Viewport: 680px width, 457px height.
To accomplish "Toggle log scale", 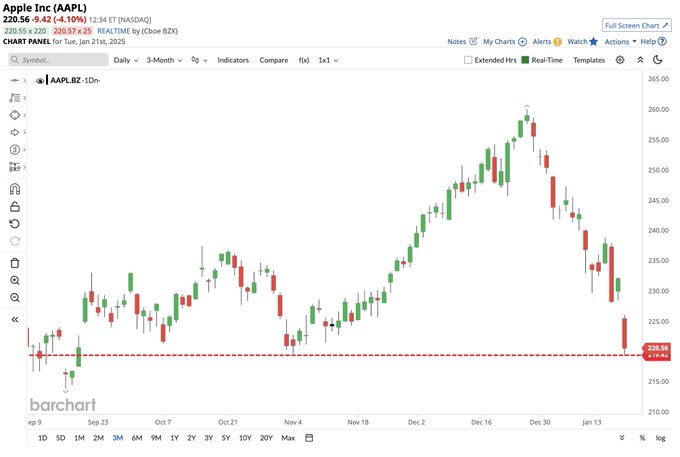I will coord(660,438).
